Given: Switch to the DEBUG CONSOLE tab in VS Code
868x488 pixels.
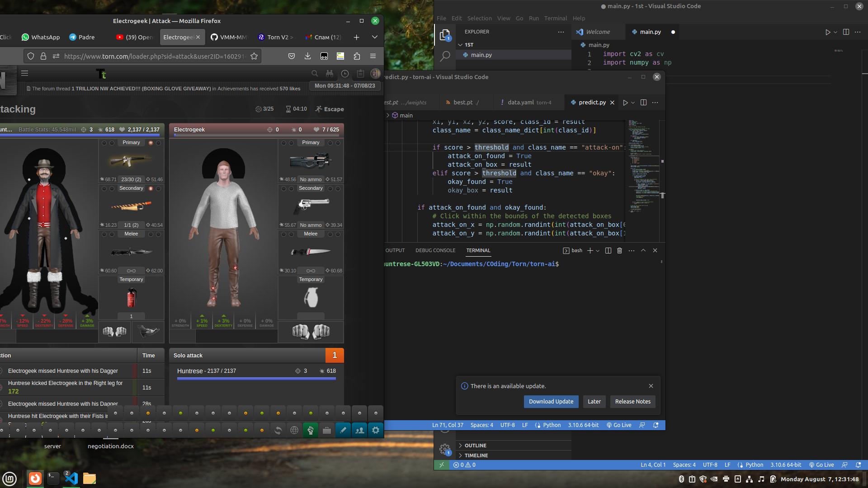Looking at the screenshot, I should [436, 250].
